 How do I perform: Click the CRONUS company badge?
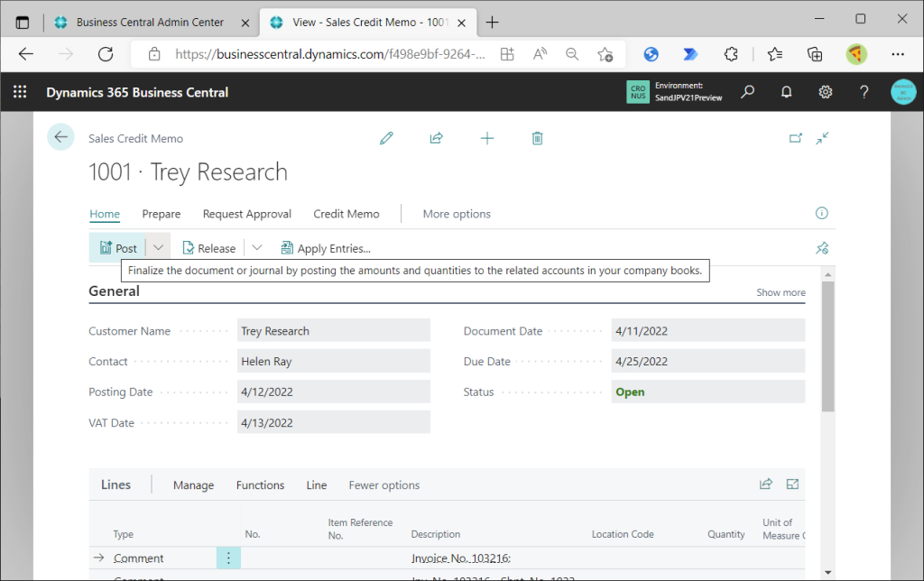pyautogui.click(x=638, y=92)
